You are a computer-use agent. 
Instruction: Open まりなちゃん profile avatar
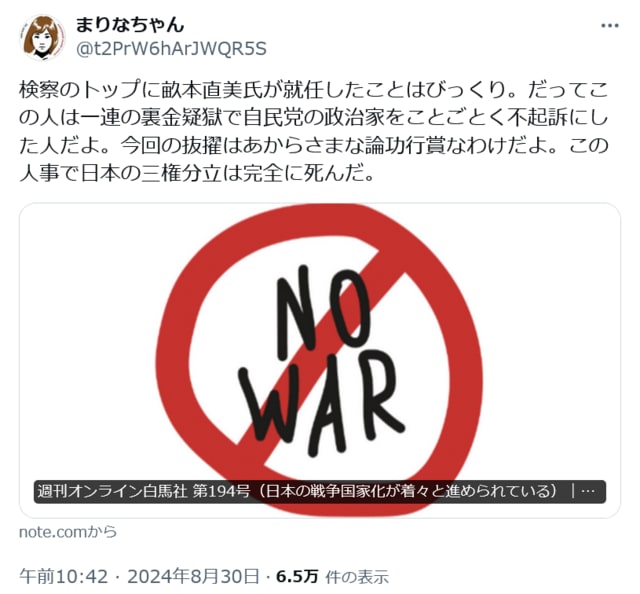[42, 38]
